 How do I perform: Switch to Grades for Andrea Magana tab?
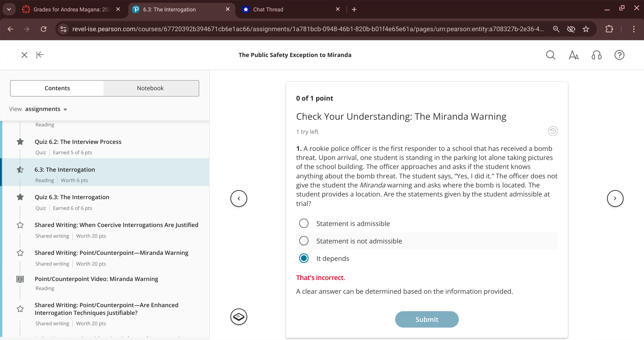coord(71,9)
